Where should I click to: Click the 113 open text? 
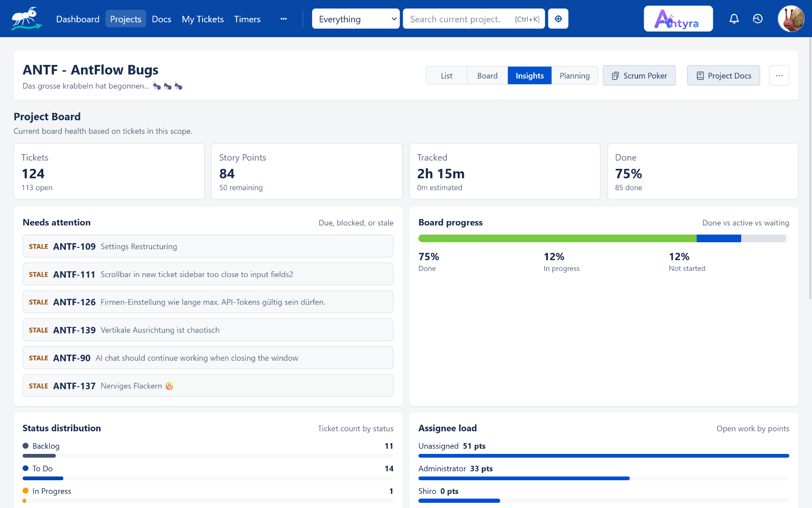tap(37, 188)
